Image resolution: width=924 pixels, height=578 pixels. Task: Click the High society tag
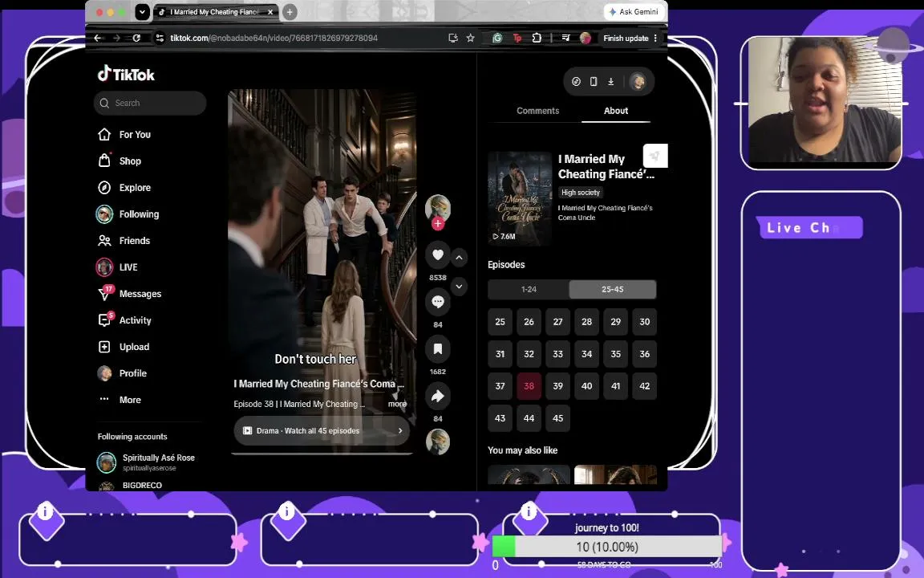pos(581,193)
